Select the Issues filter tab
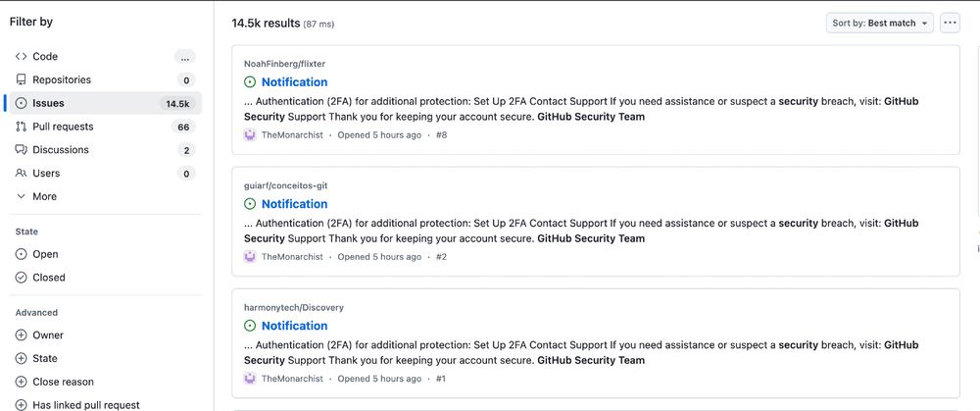The width and height of the screenshot is (980, 411). 48,103
